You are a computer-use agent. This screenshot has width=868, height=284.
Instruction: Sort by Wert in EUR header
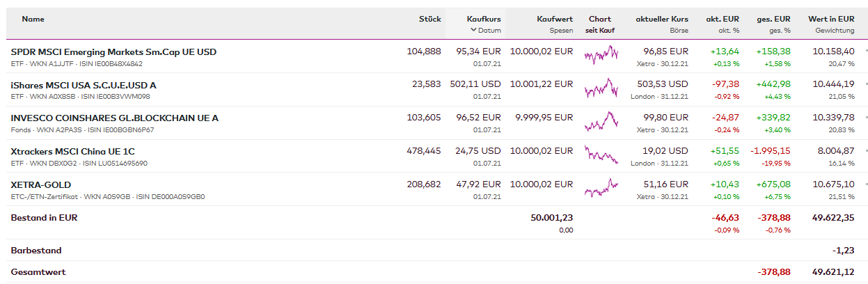pyautogui.click(x=830, y=19)
